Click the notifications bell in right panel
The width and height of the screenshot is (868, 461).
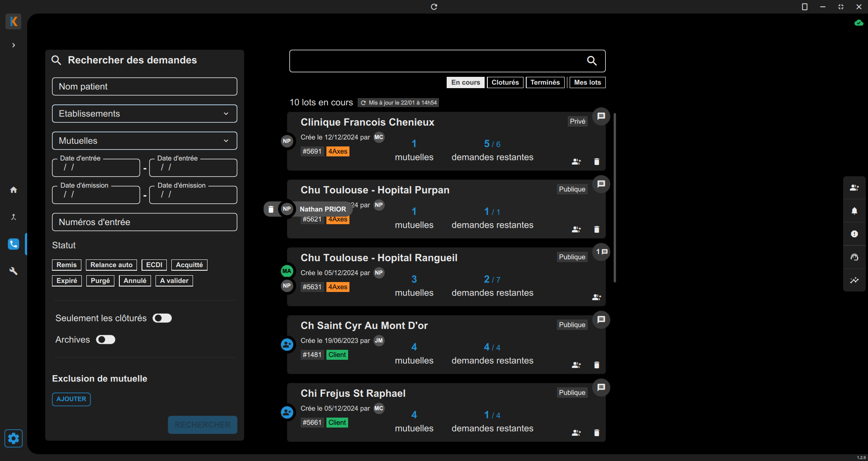pos(854,211)
